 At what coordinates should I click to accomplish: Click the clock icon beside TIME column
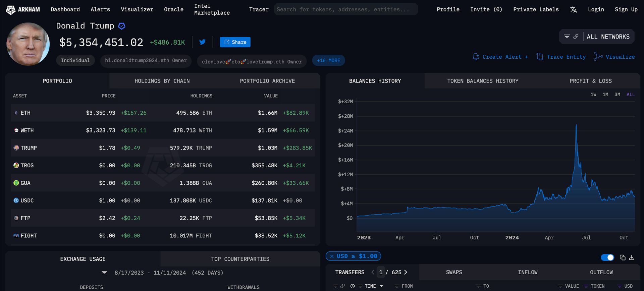pyautogui.click(x=353, y=286)
